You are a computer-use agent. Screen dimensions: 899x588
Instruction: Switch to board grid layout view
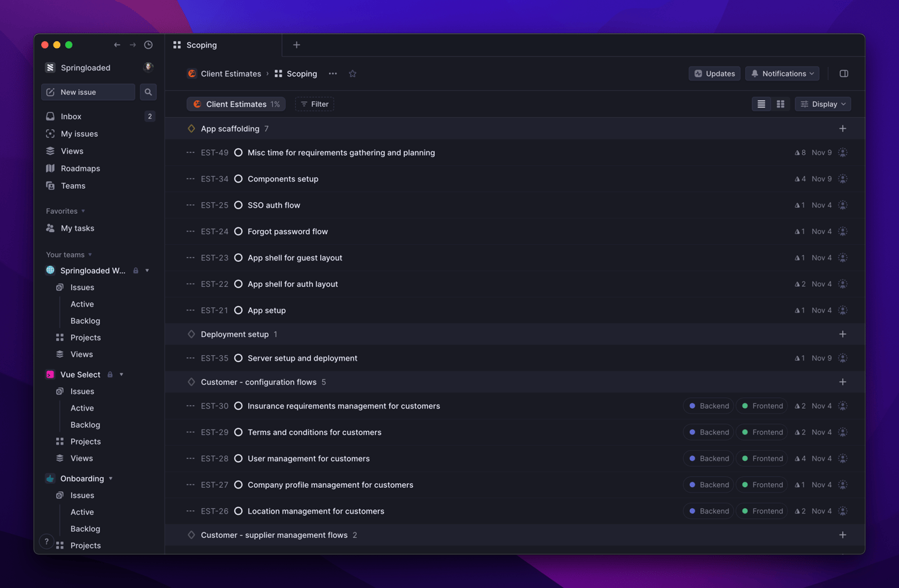[x=781, y=104]
